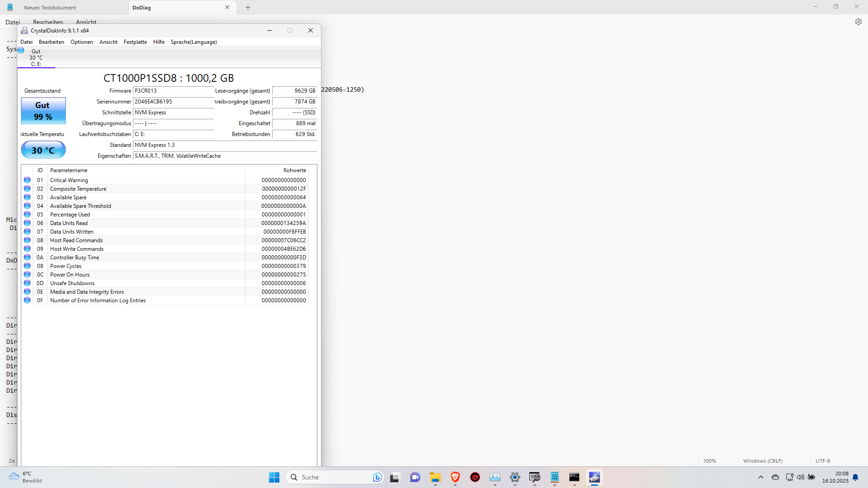The height and width of the screenshot is (488, 868).
Task: Expand the hidden system tray icons chevron
Action: [x=760, y=477]
